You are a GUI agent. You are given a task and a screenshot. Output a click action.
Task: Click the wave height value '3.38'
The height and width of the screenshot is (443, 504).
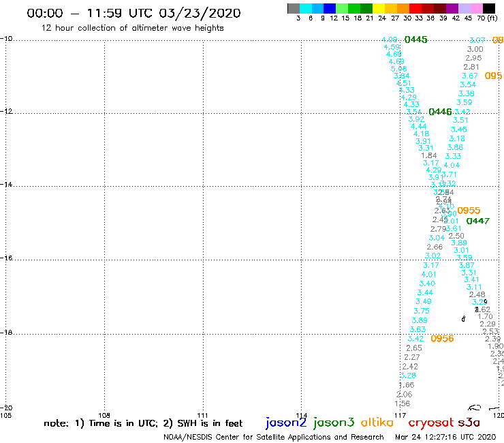click(466, 93)
